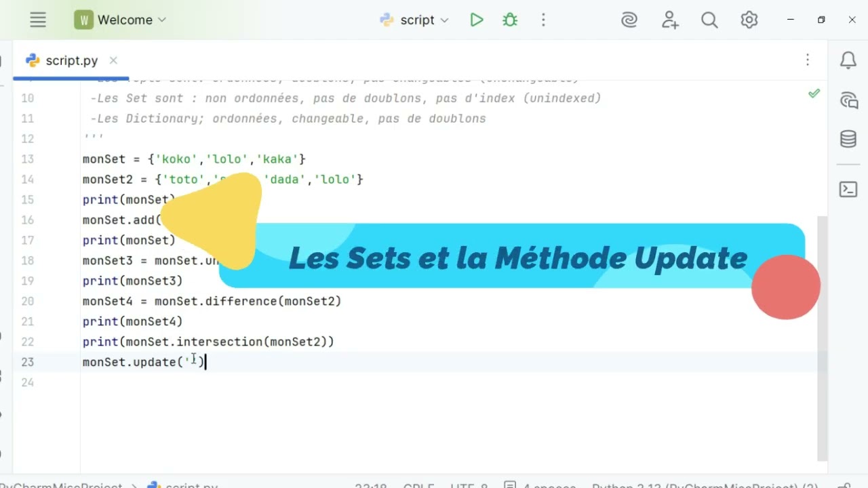Close the script.py tab
The image size is (868, 488).
pos(113,60)
